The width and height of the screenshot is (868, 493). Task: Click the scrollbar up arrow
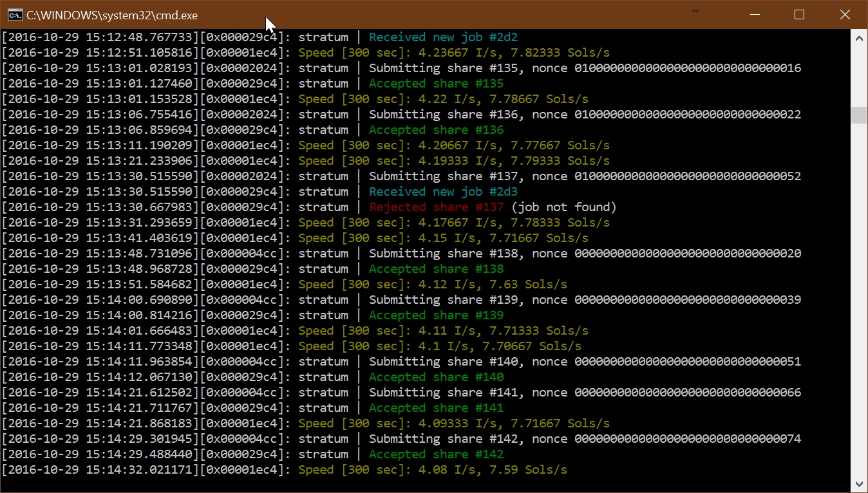[x=859, y=38]
